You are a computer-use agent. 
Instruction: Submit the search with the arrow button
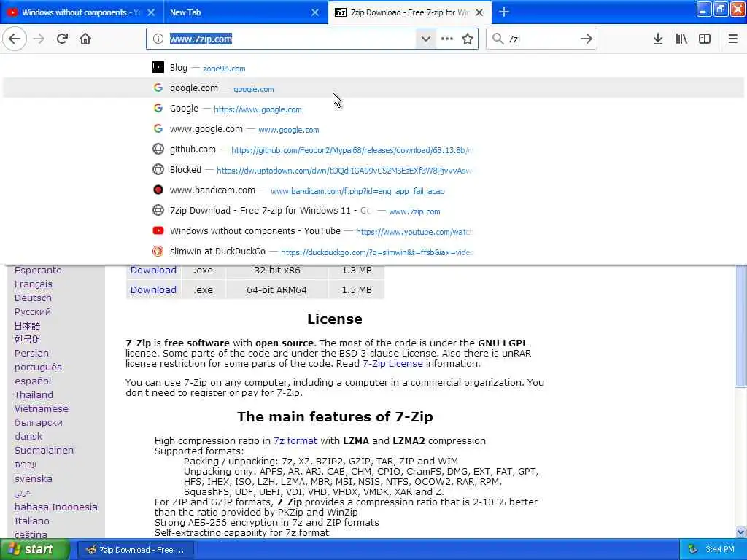click(587, 39)
